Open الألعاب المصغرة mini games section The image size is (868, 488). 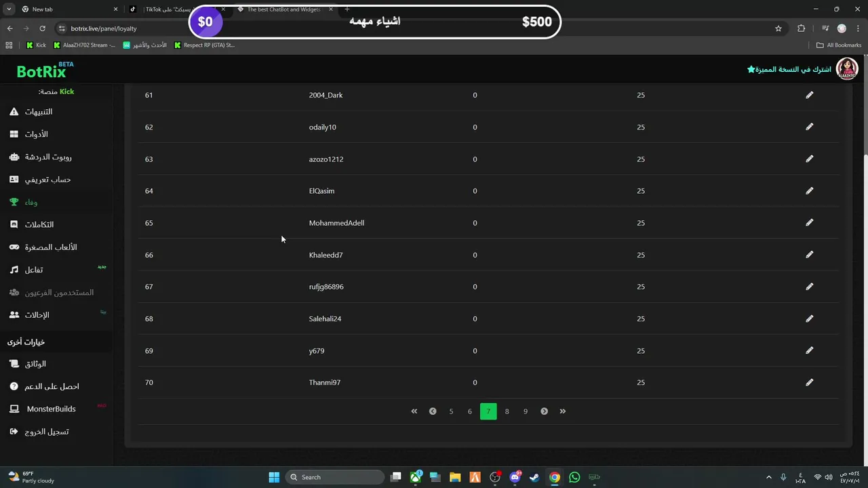click(x=43, y=247)
